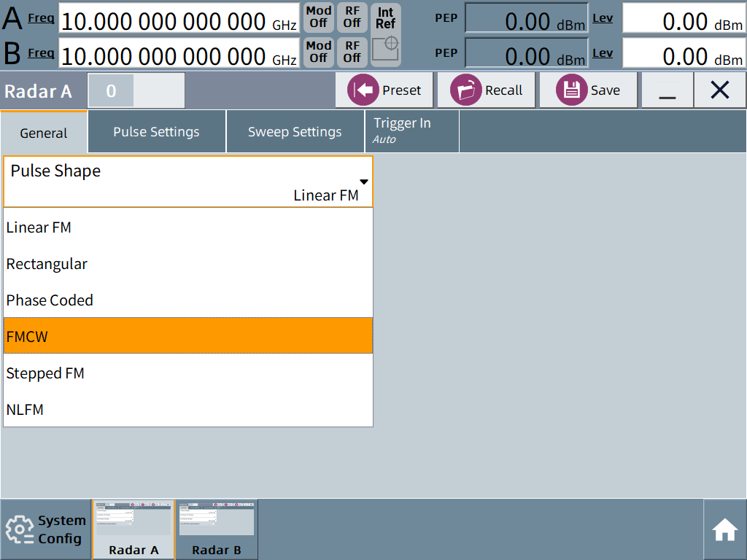Go to the Home screen icon
Image resolution: width=747 pixels, height=560 pixels.
click(x=724, y=529)
